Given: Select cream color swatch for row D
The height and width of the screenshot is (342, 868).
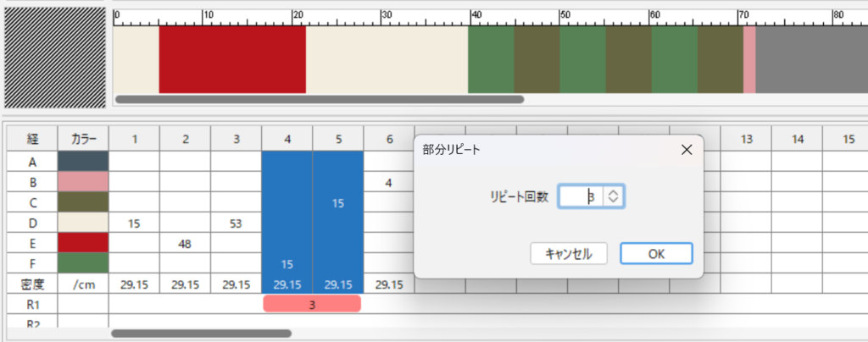Looking at the screenshot, I should point(83,223).
